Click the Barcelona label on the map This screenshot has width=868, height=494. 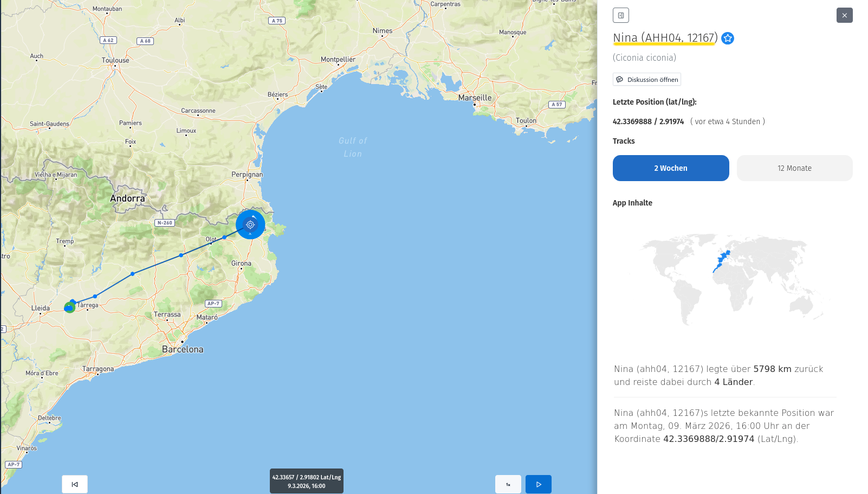[x=183, y=350]
